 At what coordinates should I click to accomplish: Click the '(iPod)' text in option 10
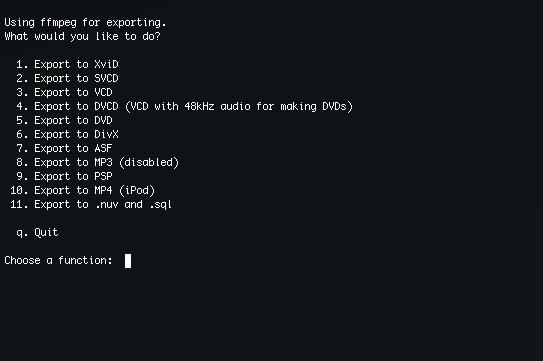[137, 191]
